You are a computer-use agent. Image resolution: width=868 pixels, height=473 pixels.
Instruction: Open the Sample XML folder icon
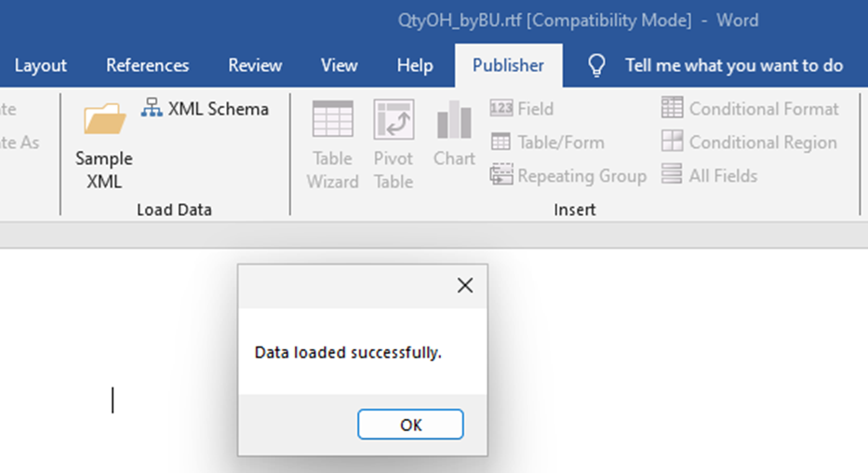[104, 118]
